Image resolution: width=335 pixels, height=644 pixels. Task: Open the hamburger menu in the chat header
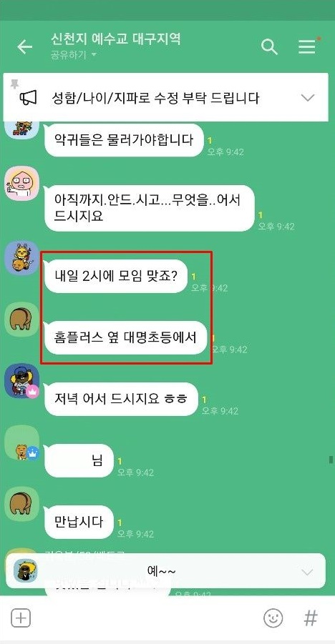pos(307,47)
